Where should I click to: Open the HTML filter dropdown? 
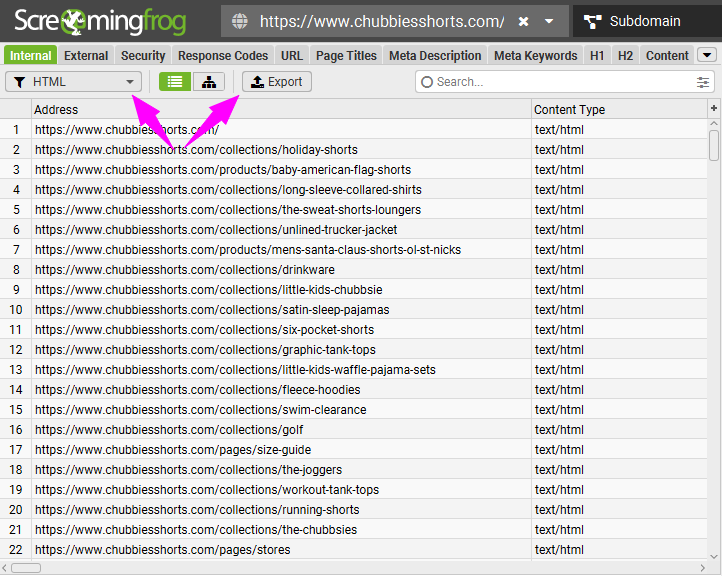(x=74, y=82)
